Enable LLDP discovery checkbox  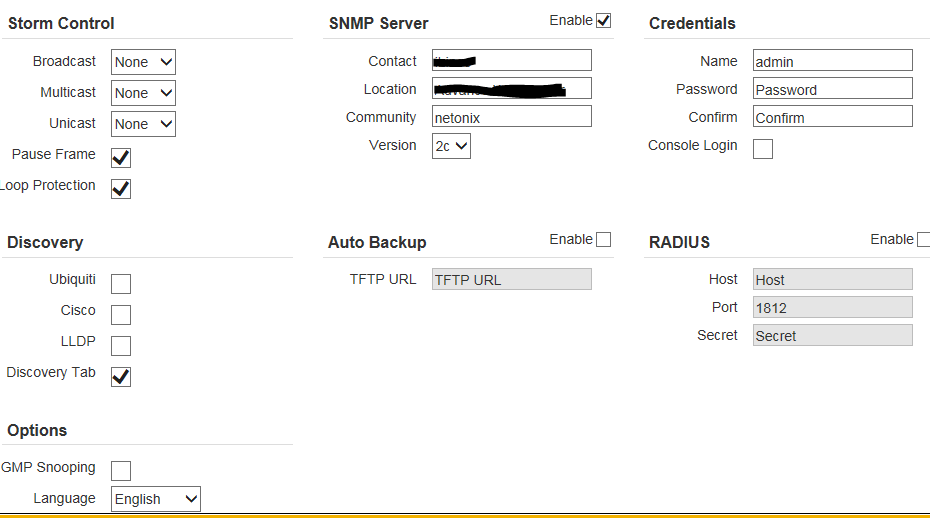(x=121, y=346)
